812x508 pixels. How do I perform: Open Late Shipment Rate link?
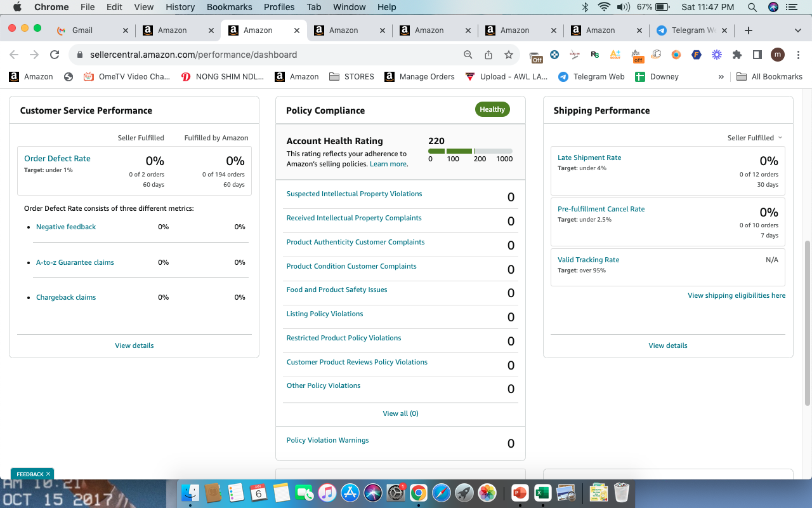tap(589, 157)
